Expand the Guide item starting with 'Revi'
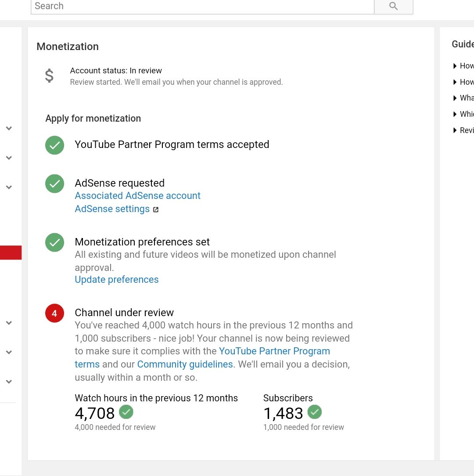The image size is (474, 476). (x=463, y=130)
